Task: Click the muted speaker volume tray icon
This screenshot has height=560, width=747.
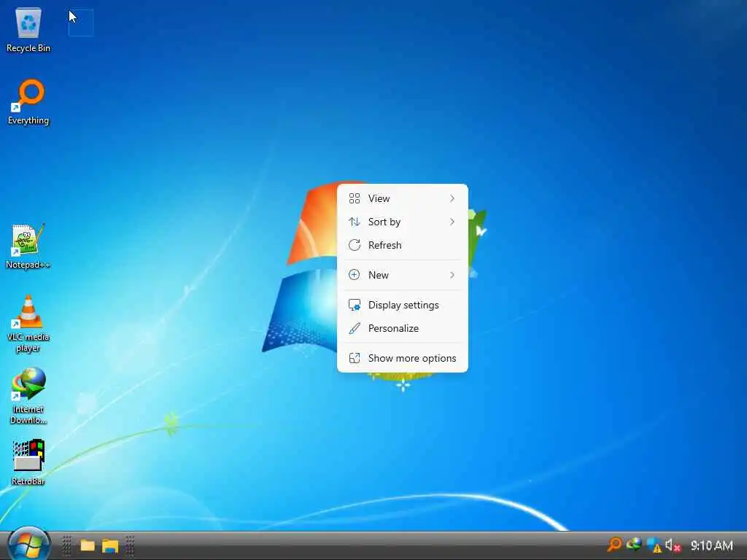Action: [673, 545]
